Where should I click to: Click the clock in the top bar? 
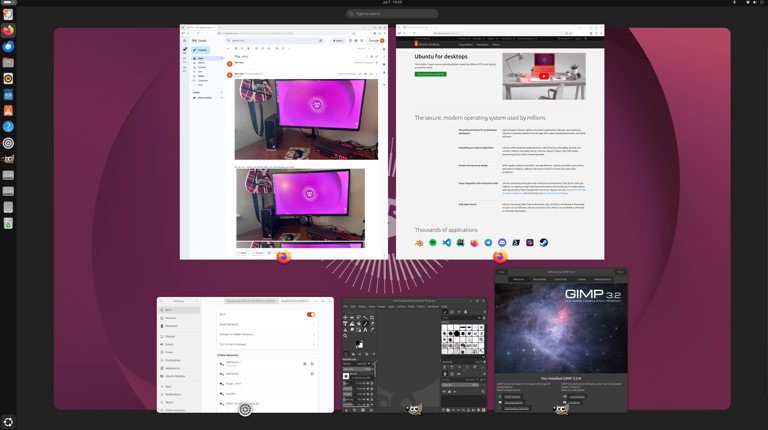(x=392, y=2)
